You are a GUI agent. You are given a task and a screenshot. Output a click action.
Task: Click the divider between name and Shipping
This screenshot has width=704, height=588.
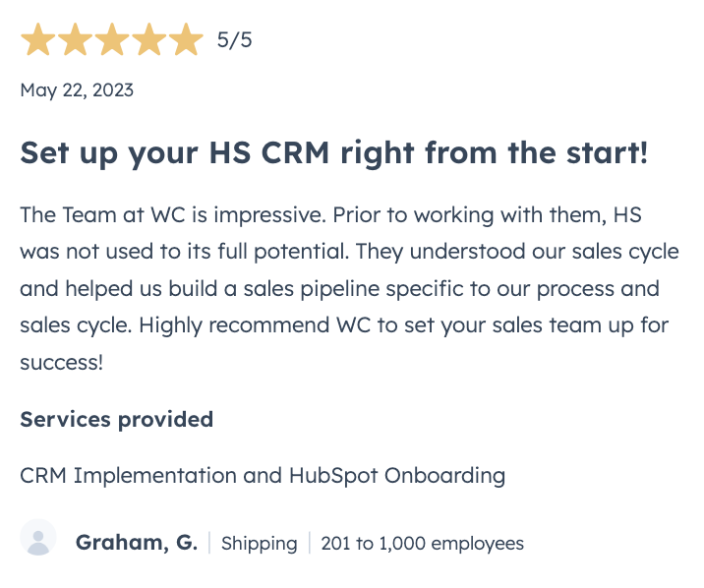click(x=209, y=543)
